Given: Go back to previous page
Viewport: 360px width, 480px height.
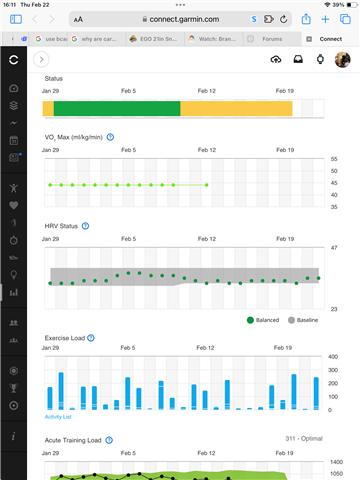Looking at the screenshot, I should pyautogui.click(x=35, y=19).
